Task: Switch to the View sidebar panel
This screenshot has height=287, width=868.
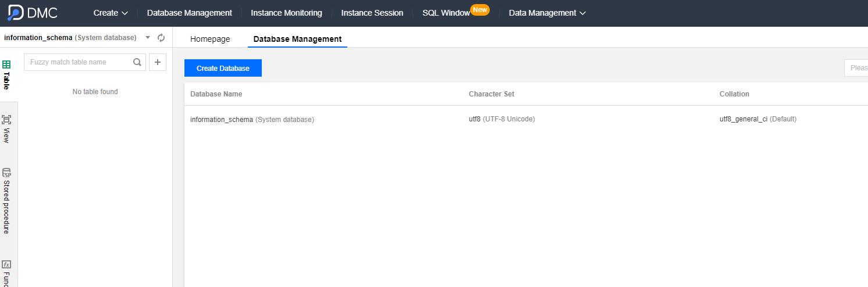Action: (x=7, y=128)
